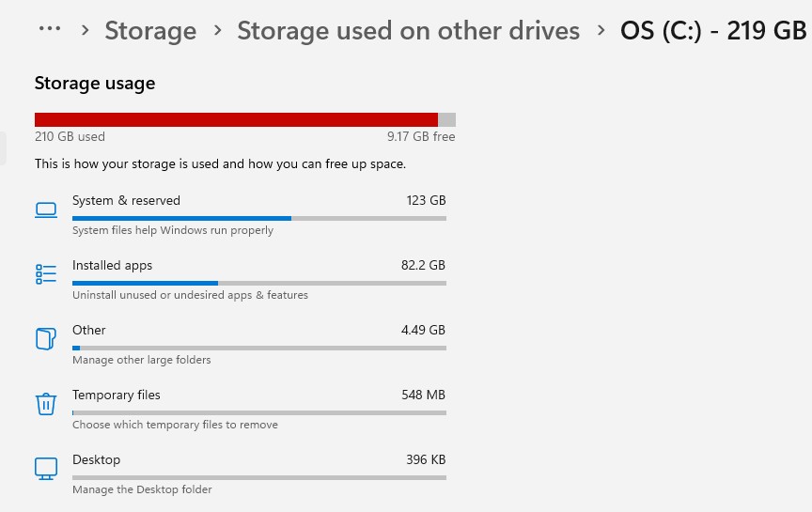Click the System & reserved laptop icon
This screenshot has width=812, height=512.
tap(46, 210)
